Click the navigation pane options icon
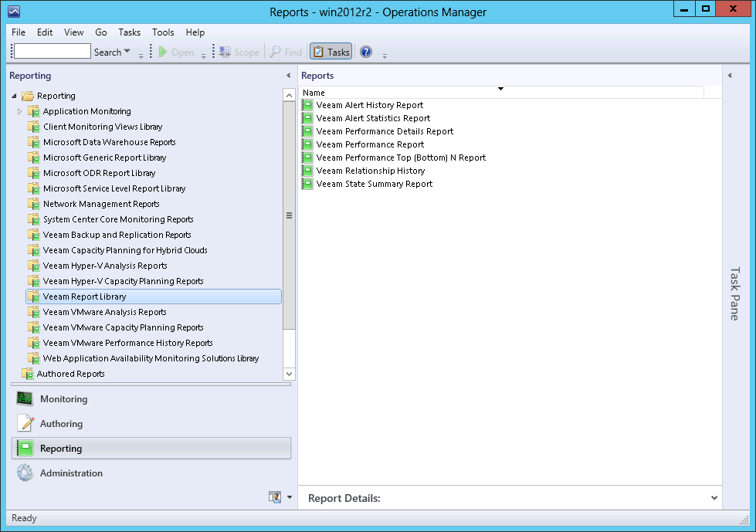The width and height of the screenshot is (756, 532). (x=275, y=496)
